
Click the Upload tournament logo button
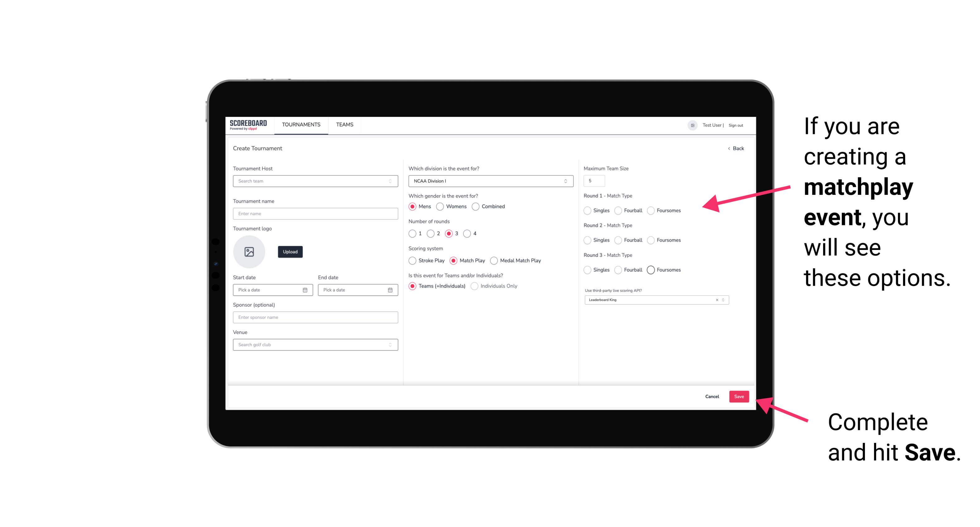[290, 252]
